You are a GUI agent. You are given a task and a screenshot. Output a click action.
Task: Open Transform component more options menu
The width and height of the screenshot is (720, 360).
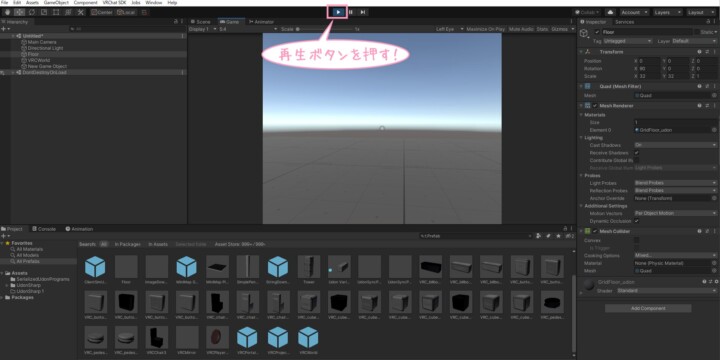[714, 52]
